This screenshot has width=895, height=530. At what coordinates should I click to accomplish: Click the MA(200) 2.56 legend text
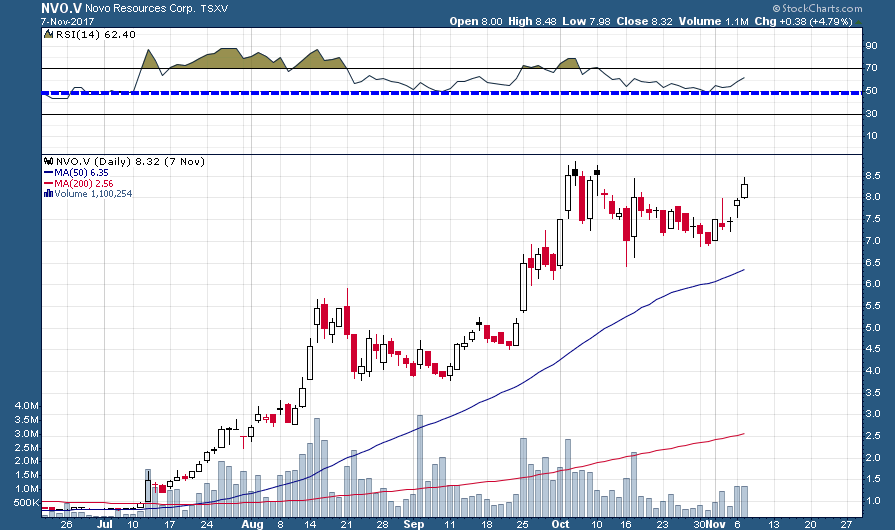83,183
